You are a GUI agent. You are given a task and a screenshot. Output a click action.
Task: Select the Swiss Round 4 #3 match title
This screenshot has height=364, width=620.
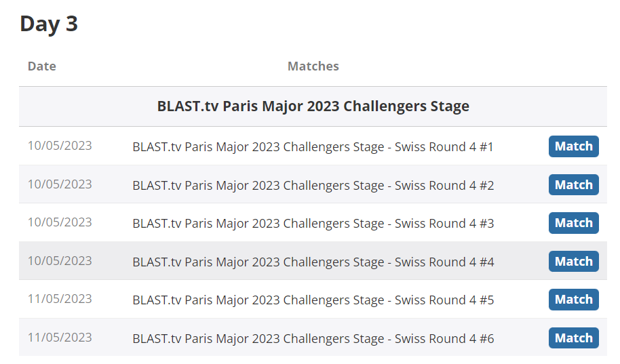coord(313,224)
